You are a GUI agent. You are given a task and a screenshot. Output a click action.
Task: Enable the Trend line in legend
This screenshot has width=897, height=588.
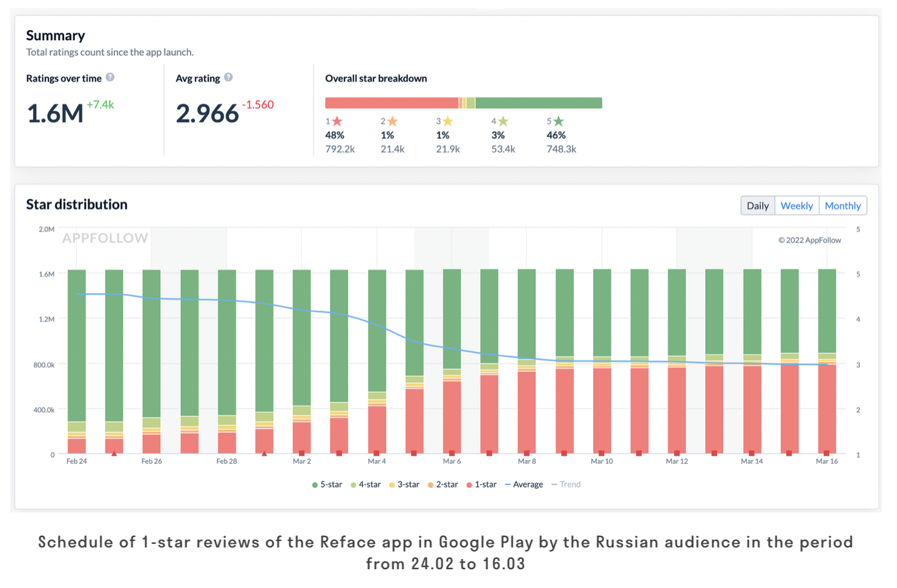(x=566, y=485)
